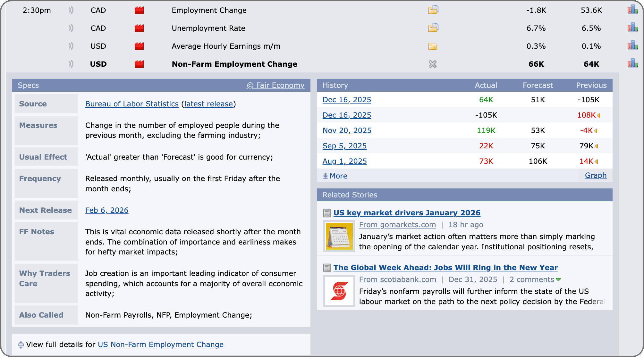
Task: Open the gomarkets calendar story thumbnail
Action: (339, 236)
